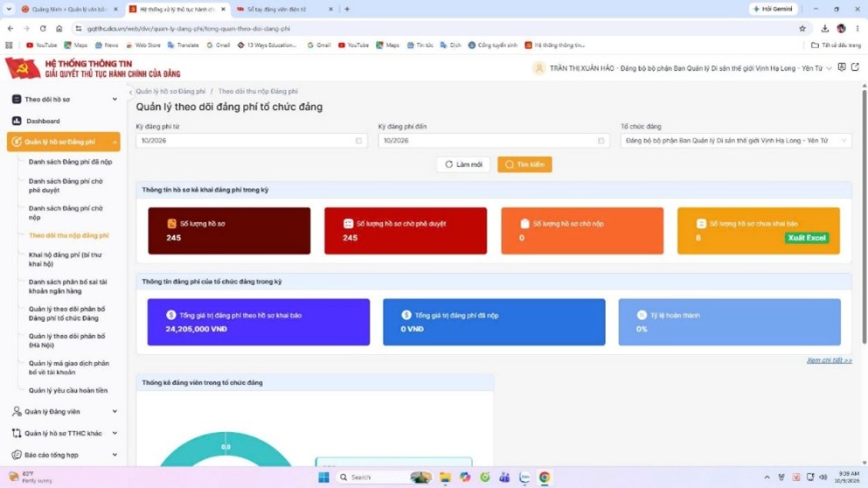Open the Tổ chức đảng dropdown
Image resolution: width=868 pixels, height=488 pixels.
click(x=736, y=141)
